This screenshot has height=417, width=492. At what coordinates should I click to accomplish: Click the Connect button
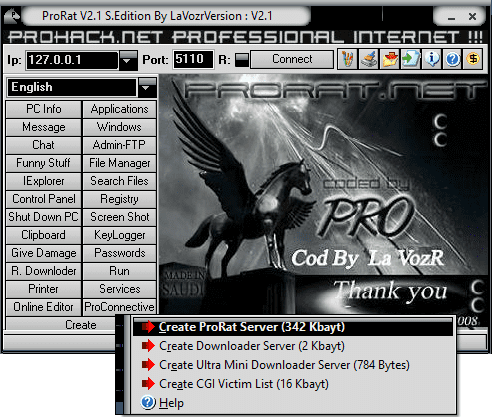(x=292, y=59)
